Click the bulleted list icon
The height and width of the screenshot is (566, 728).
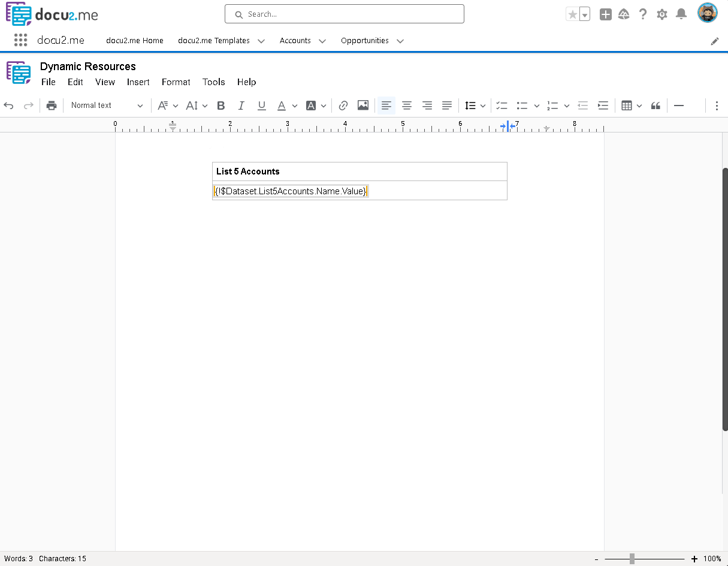pos(522,106)
